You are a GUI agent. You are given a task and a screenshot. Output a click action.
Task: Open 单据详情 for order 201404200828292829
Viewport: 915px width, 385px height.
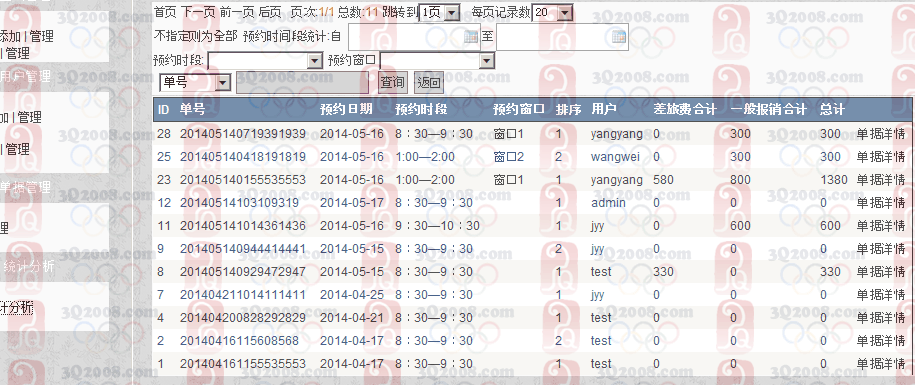point(881,318)
